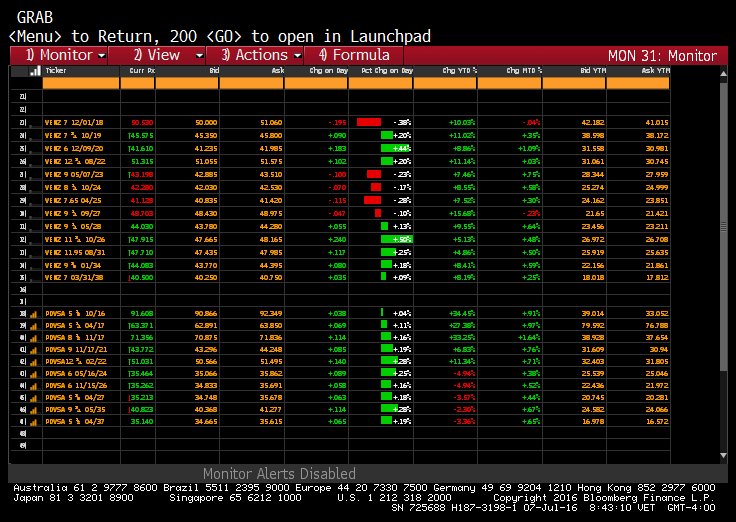Open chart icon for PDVSA 9 11/17/21

33,350
